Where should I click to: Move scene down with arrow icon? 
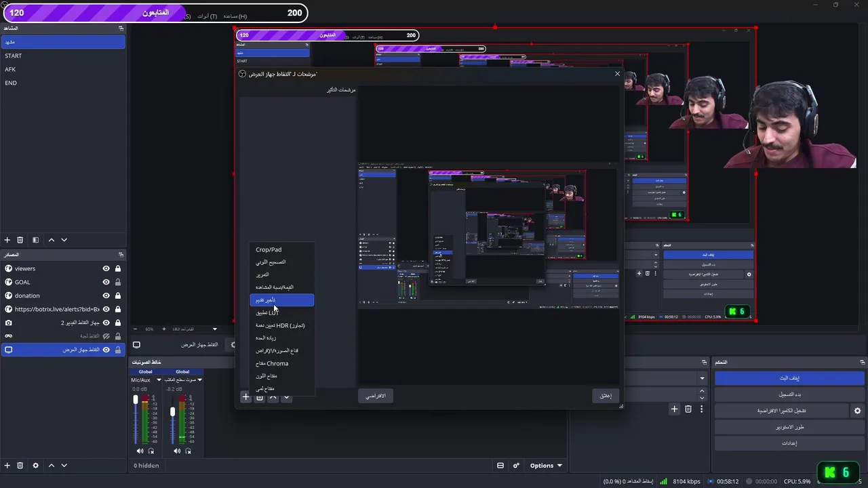(64, 240)
